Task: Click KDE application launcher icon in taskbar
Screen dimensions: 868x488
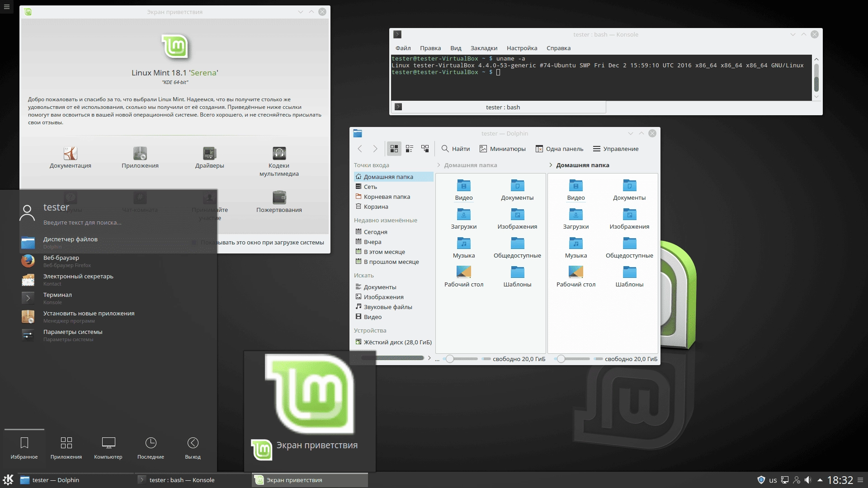Action: 8,480
